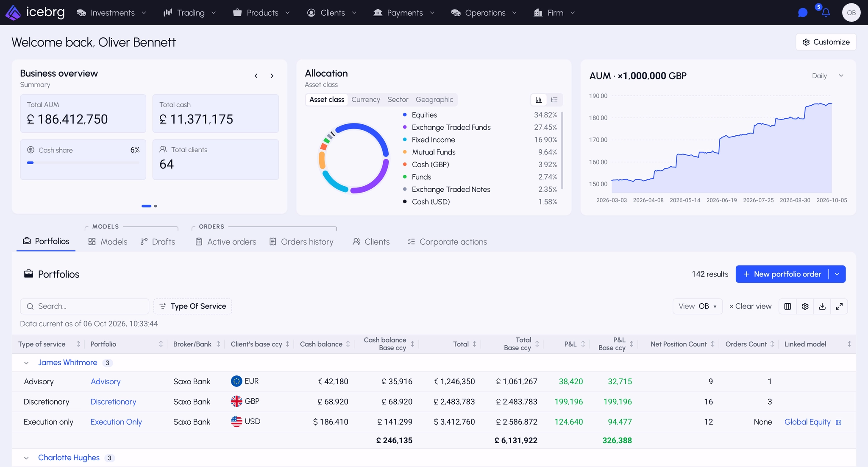This screenshot has height=467, width=868.
Task: Open New portfolio order dropdown arrow
Action: pyautogui.click(x=837, y=274)
